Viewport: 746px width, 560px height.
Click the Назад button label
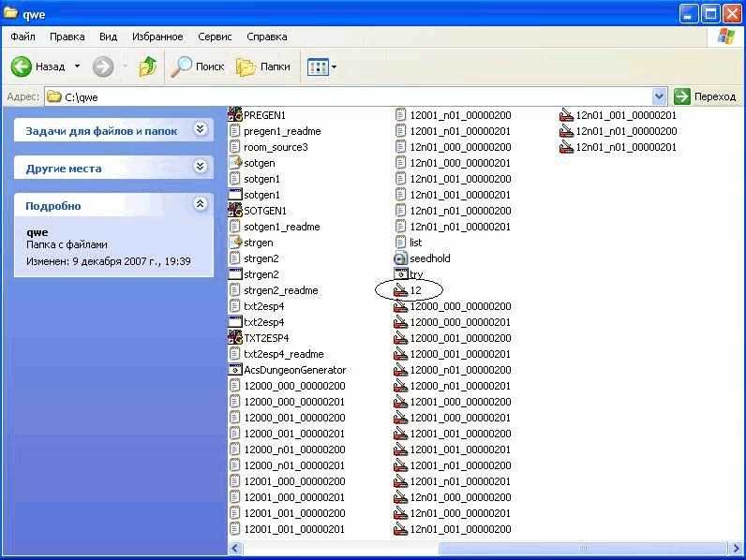pyautogui.click(x=50, y=66)
